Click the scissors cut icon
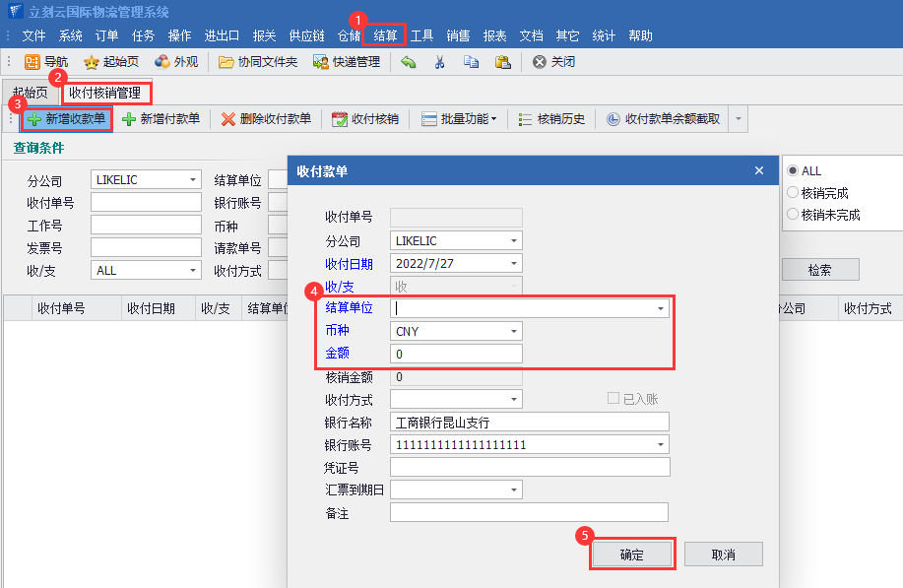The height and width of the screenshot is (588, 903). tap(439, 61)
